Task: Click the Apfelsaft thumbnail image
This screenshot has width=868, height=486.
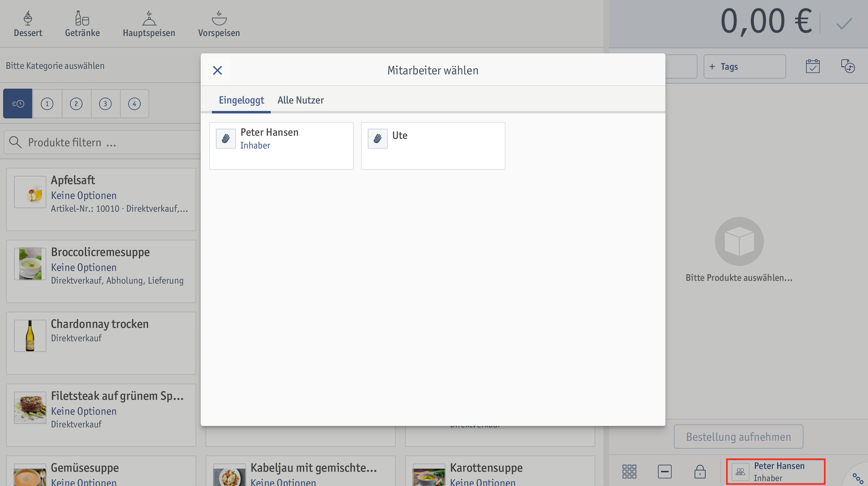Action: tap(30, 192)
